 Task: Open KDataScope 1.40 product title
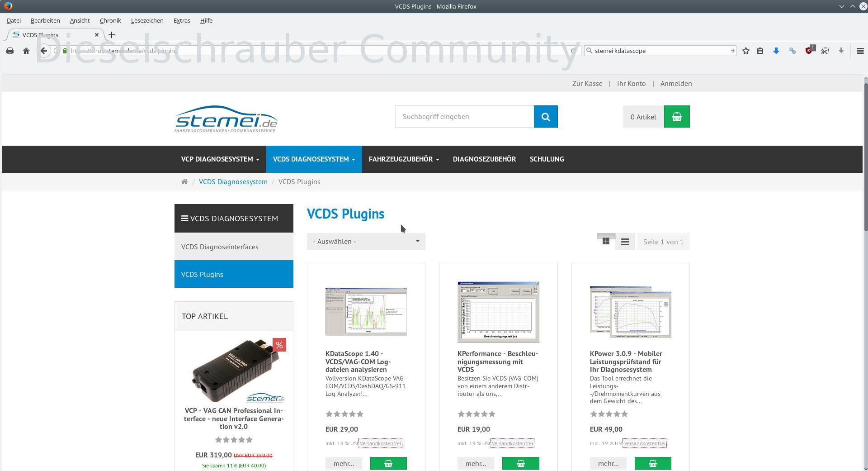[x=358, y=362]
